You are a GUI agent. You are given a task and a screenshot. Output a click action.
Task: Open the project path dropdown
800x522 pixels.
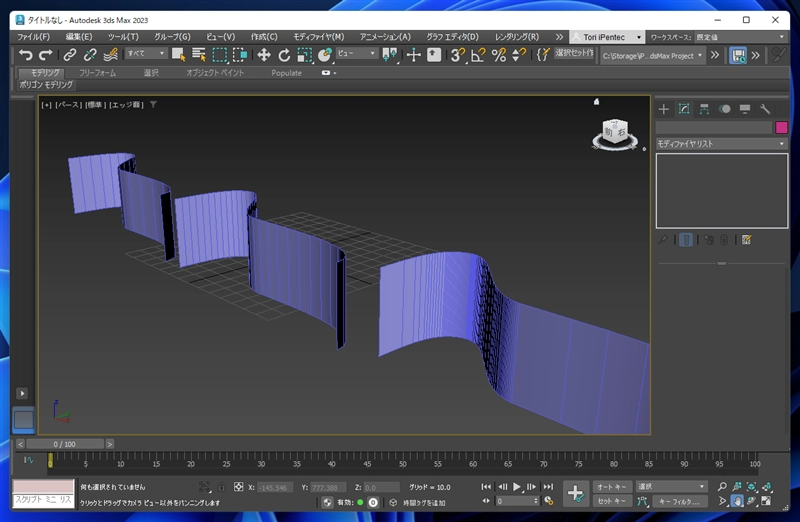click(x=653, y=55)
